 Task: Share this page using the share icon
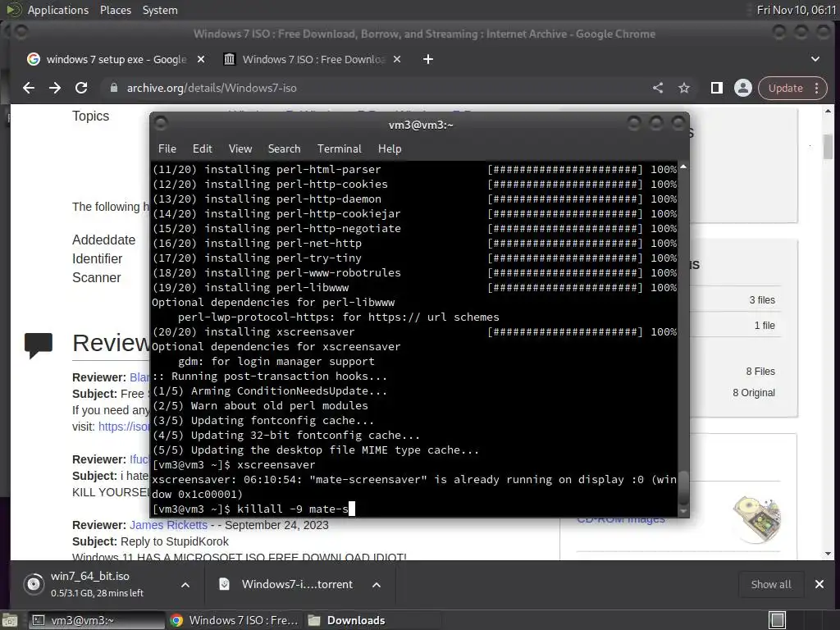click(658, 88)
